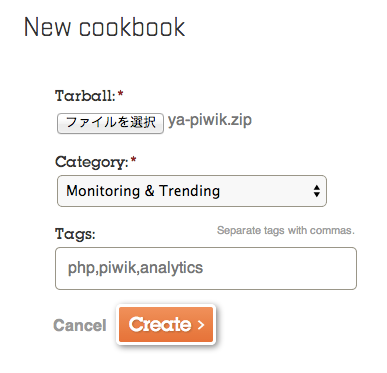Click the red asterisk next to Category
Viewport: 387px width, 373px height.
point(133,160)
